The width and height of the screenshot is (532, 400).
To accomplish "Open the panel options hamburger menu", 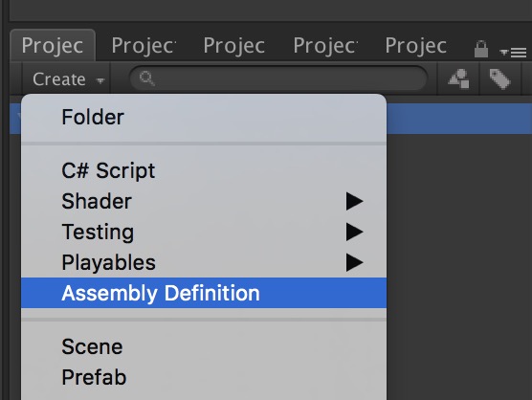I will pos(513,53).
